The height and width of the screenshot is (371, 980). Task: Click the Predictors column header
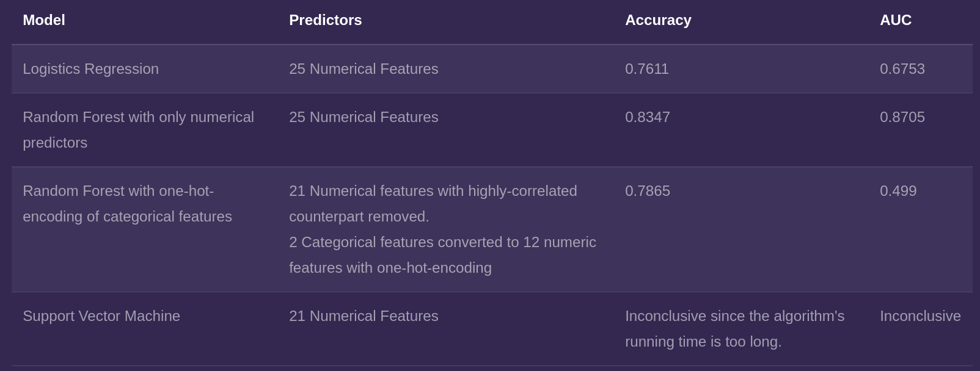(x=326, y=20)
